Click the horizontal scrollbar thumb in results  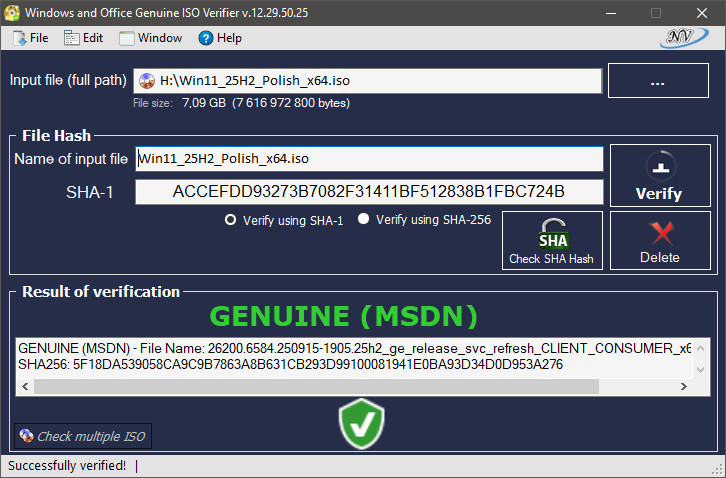(316, 386)
